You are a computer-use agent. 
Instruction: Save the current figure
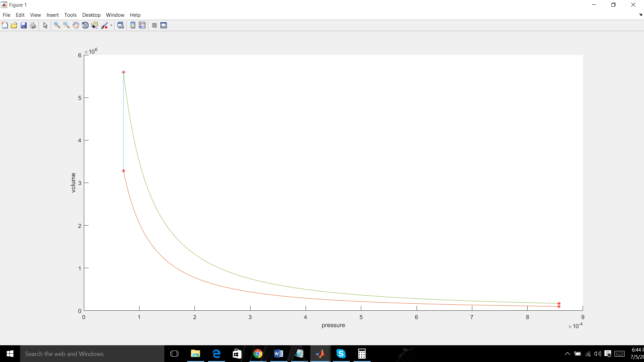(x=23, y=25)
